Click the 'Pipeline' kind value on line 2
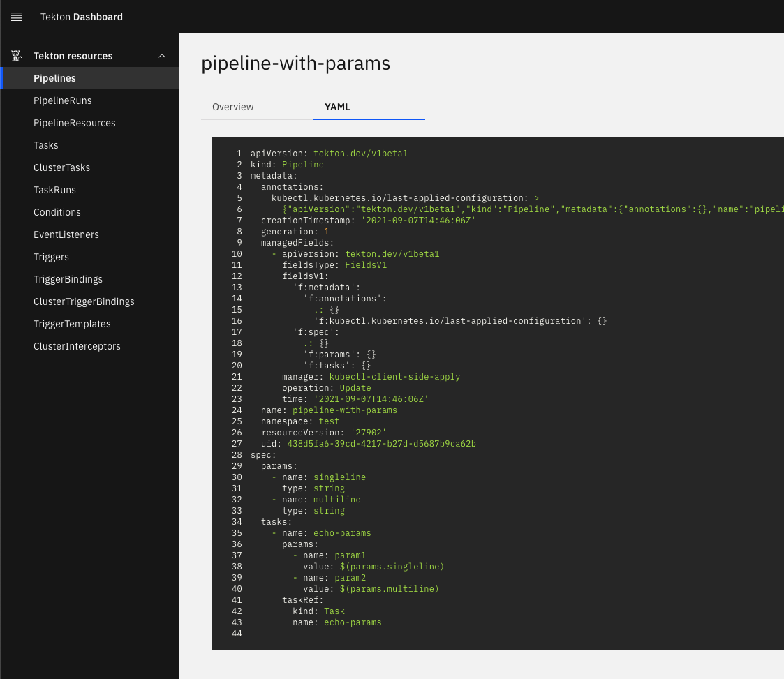The image size is (784, 679). [302, 165]
